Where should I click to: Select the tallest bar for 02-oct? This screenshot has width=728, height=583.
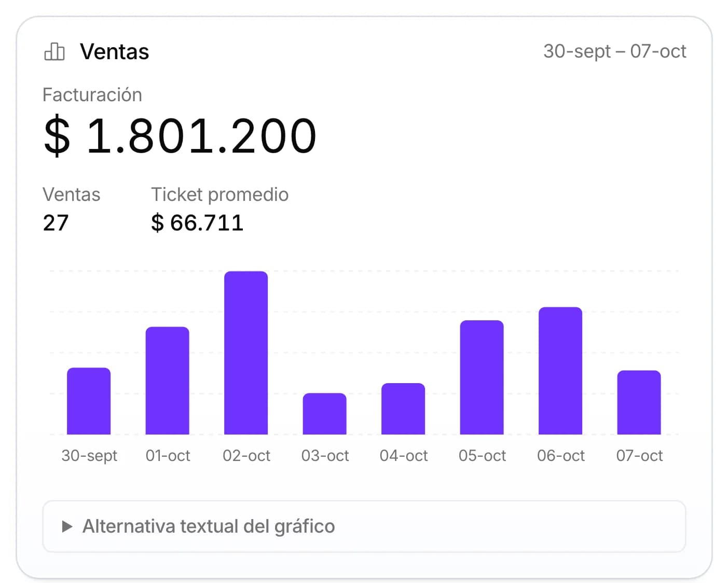[246, 352]
